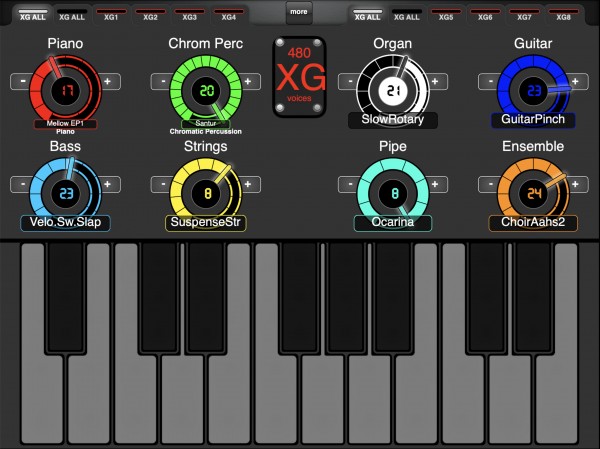Image resolution: width=600 pixels, height=449 pixels.
Task: Increase the Ensemble voice number
Action: 576,184
